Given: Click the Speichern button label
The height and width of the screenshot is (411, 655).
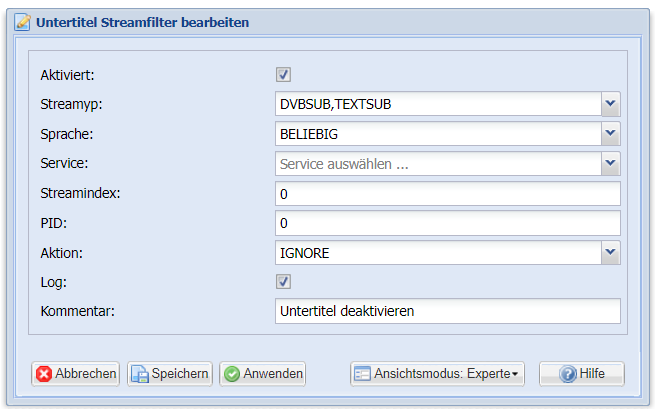Looking at the screenshot, I should (180, 373).
